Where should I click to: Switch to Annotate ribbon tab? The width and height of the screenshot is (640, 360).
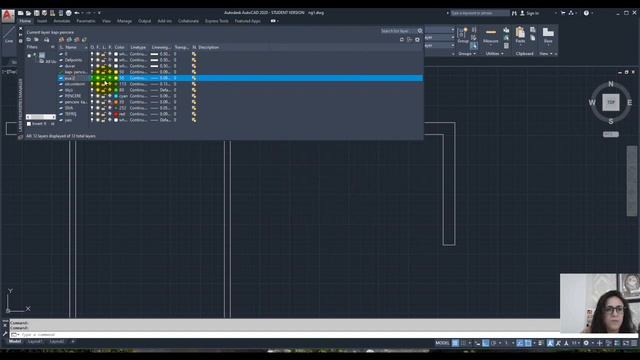[62, 21]
